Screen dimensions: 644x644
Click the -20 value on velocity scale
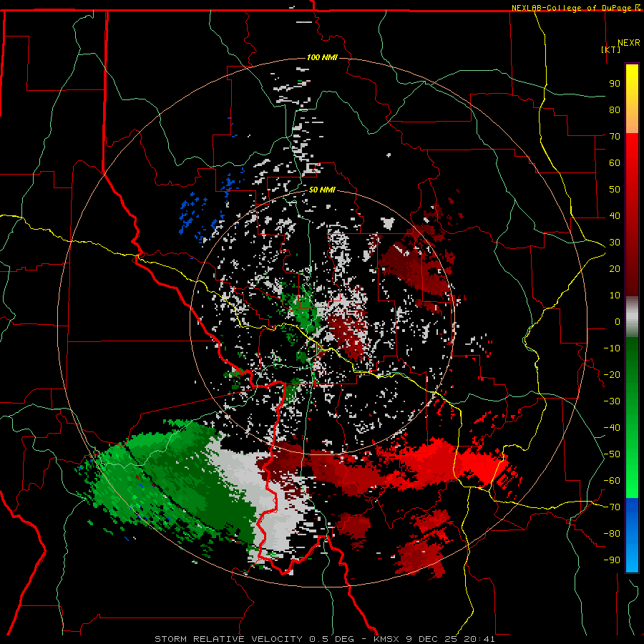pyautogui.click(x=612, y=375)
